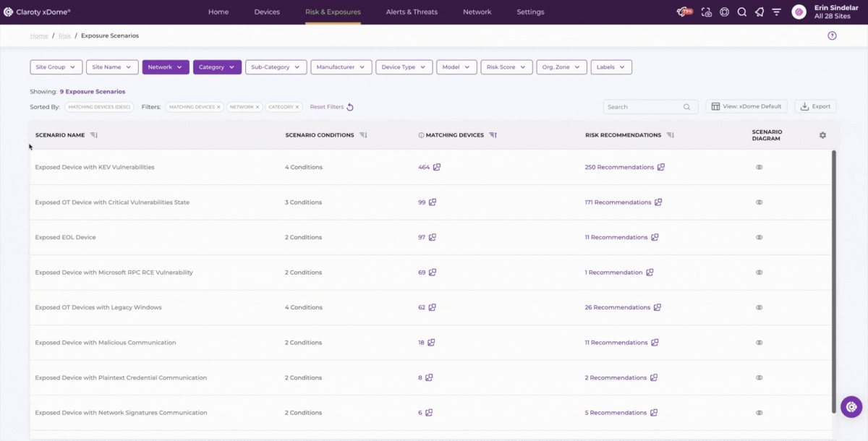Viewport: 868px width, 441px height.
Task: Show scenario diagram for Exposed EOL Device
Action: pos(759,238)
